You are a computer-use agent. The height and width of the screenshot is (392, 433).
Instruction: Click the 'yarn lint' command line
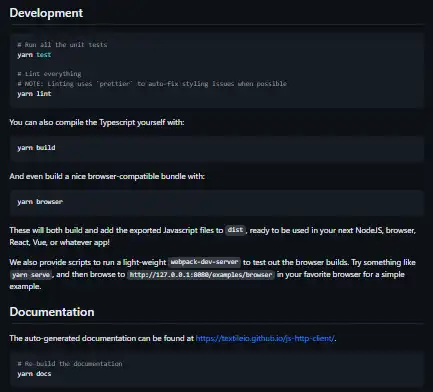pyautogui.click(x=34, y=94)
